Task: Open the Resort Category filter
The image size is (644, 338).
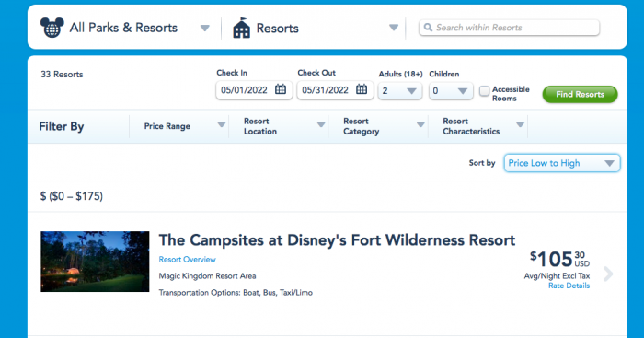Action: (x=378, y=126)
